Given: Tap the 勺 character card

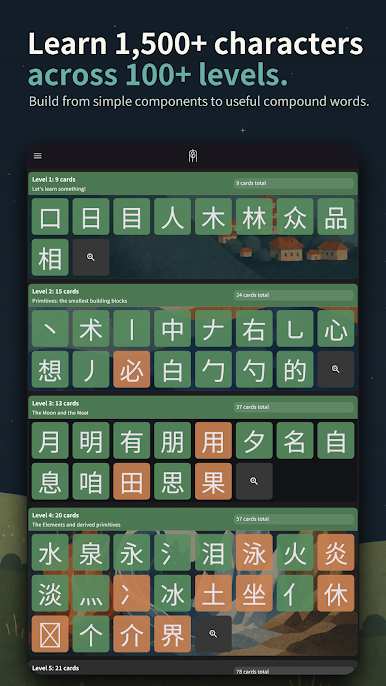Looking at the screenshot, I should coord(254,369).
